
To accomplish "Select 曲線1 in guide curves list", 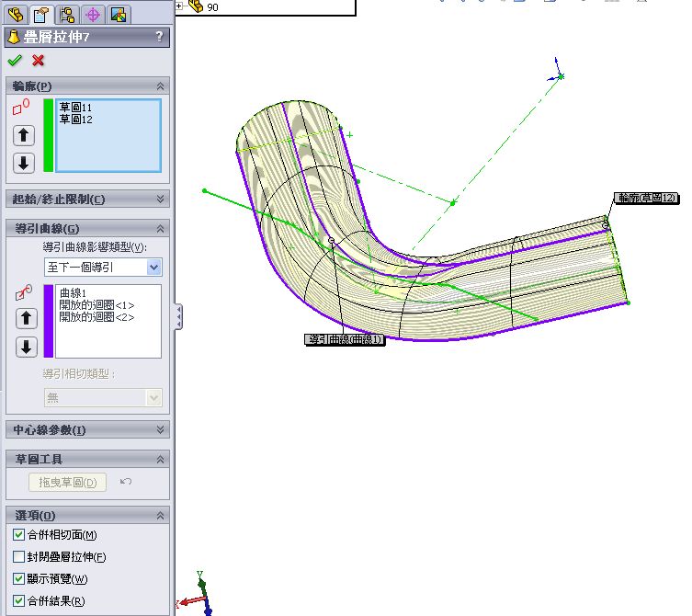I will pyautogui.click(x=73, y=292).
